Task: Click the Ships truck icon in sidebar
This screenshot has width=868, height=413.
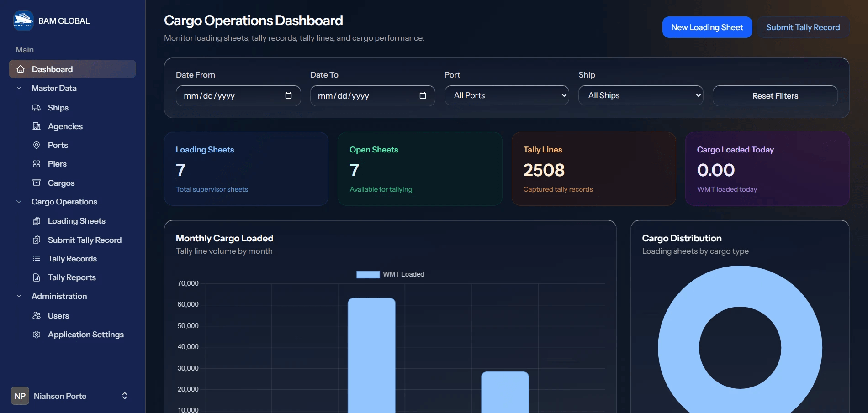Action: pyautogui.click(x=37, y=107)
